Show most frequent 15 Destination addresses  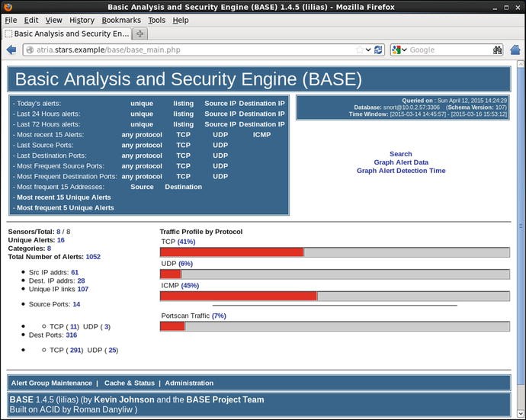click(x=183, y=187)
